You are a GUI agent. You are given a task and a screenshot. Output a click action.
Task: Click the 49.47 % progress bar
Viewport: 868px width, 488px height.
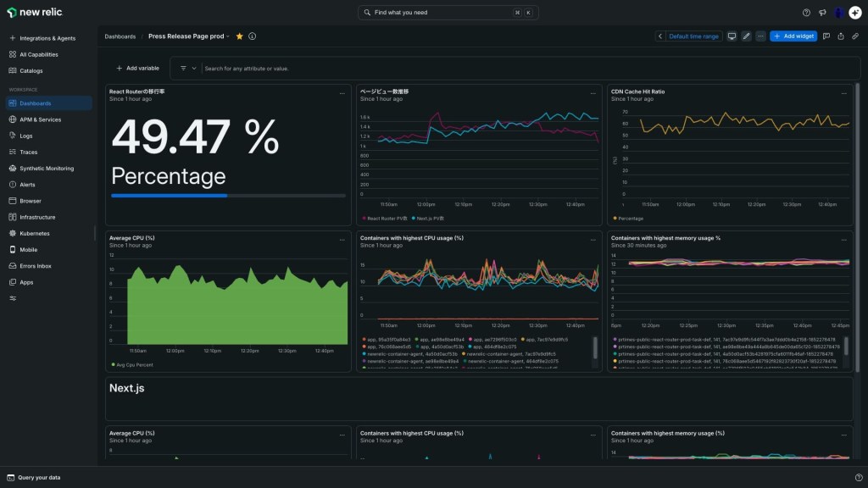coord(228,196)
